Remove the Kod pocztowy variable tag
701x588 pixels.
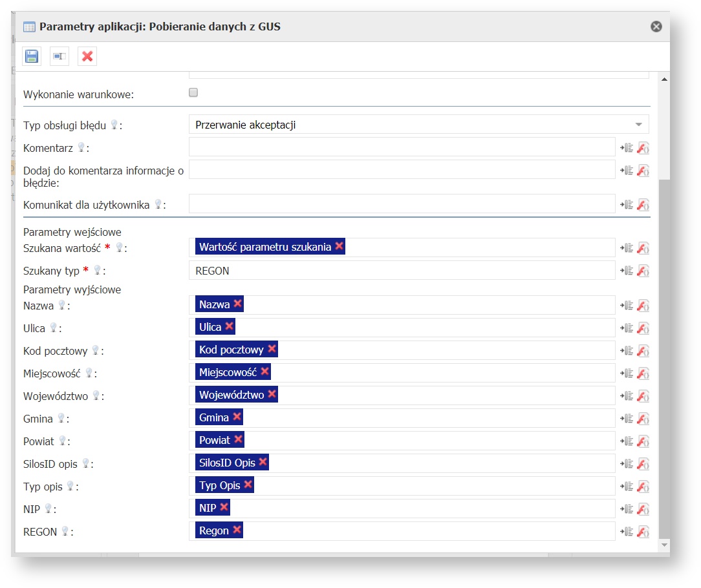coord(272,350)
